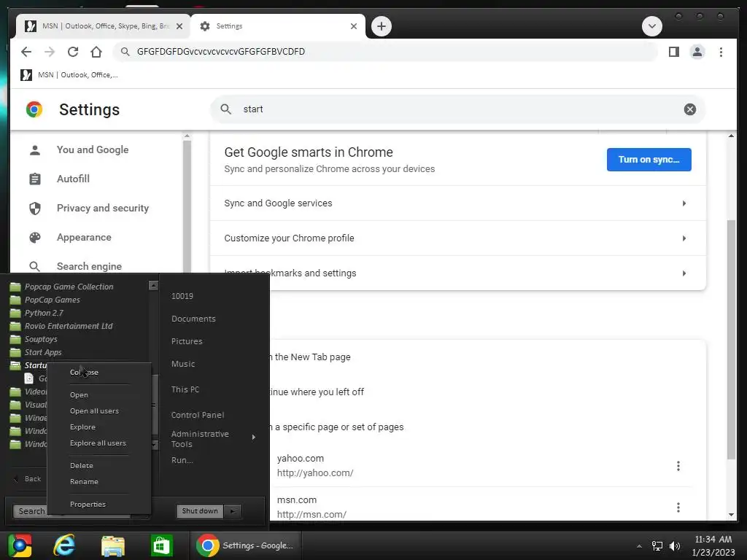Close the MSN tab
Screen dimensions: 747x560
point(179,26)
